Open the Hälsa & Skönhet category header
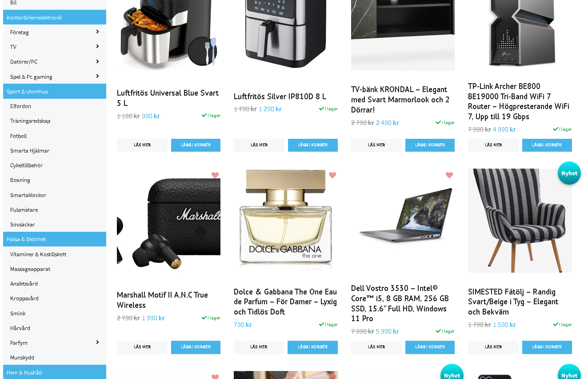 point(55,239)
